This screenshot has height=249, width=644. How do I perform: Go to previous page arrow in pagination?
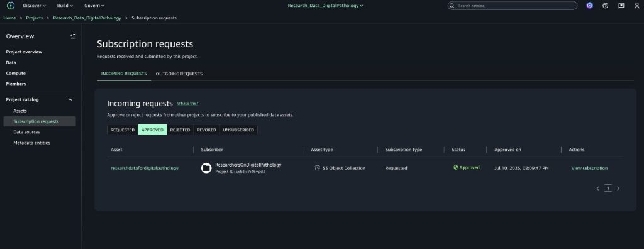pos(597,189)
